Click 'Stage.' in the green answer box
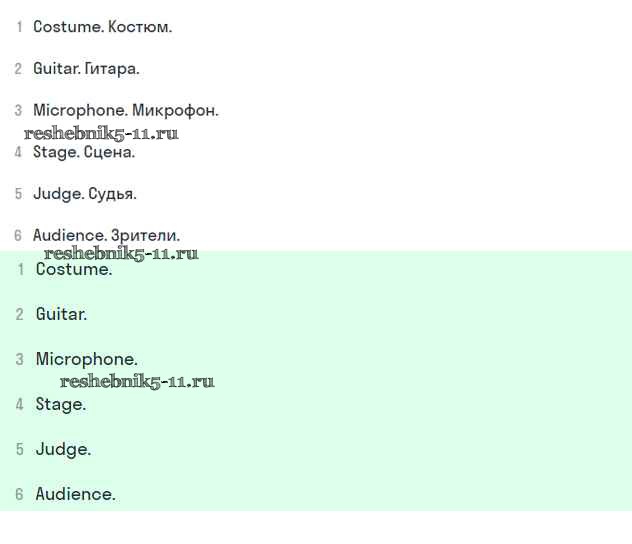This screenshot has height=544, width=632. click(61, 404)
